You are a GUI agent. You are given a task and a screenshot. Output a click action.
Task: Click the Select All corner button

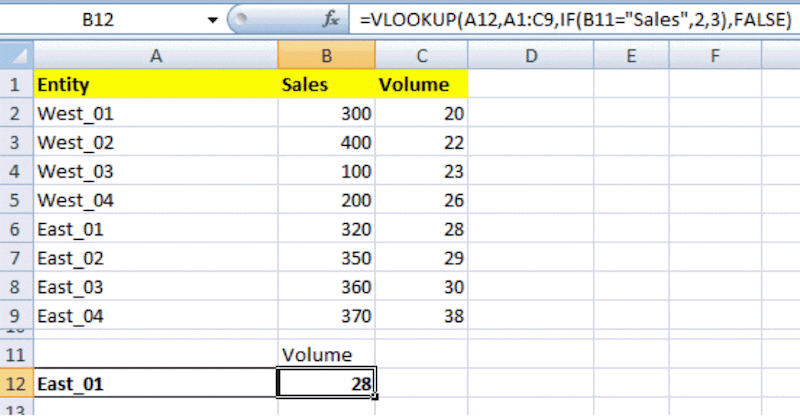pos(15,57)
